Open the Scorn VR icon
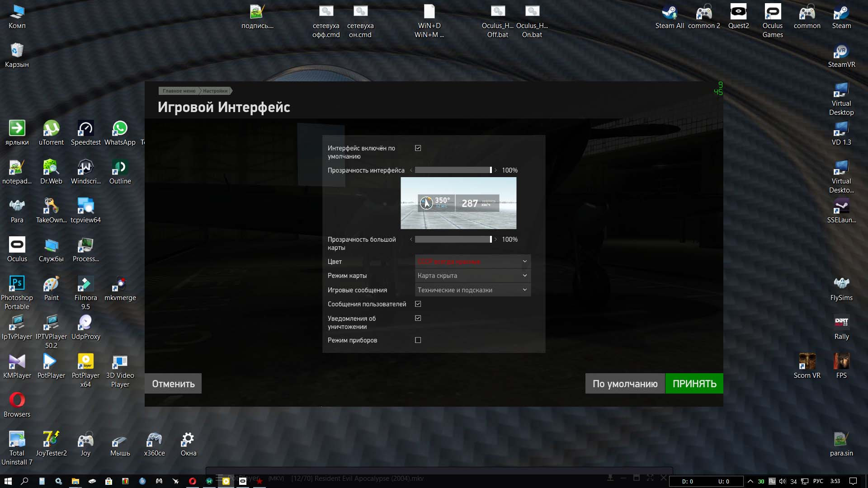 point(807,366)
